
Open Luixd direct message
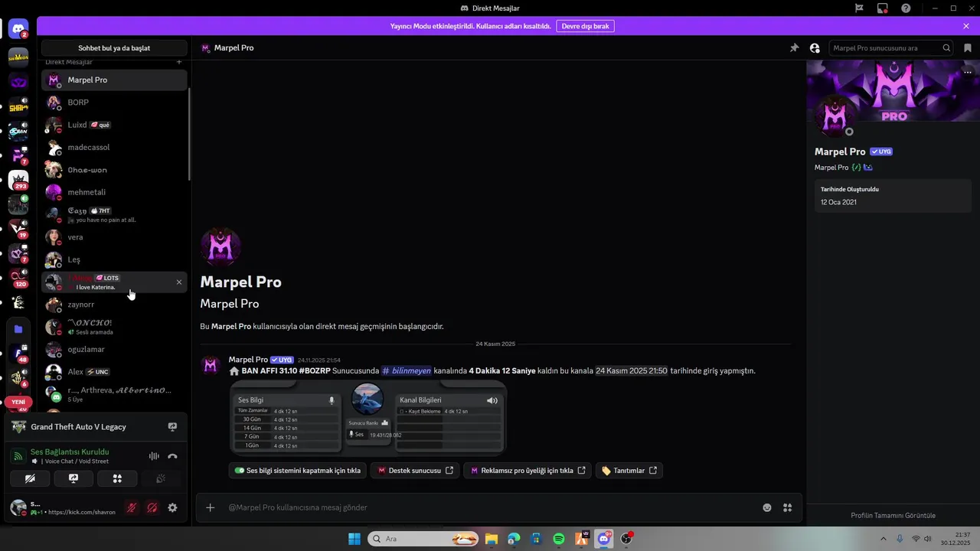click(114, 125)
